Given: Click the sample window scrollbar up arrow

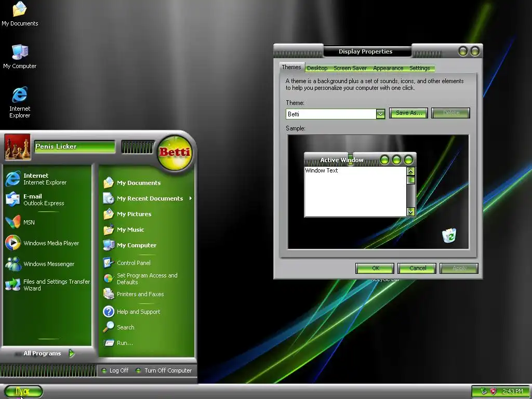Looking at the screenshot, I should point(410,171).
